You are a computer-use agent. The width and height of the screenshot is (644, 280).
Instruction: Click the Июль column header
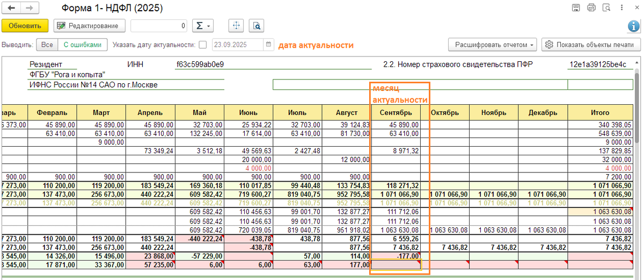297,113
